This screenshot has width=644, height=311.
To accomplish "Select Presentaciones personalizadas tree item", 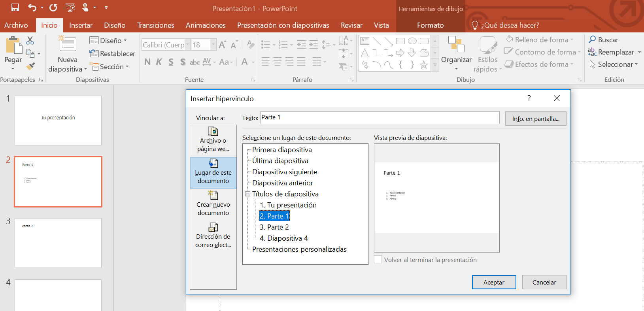I will [x=299, y=249].
